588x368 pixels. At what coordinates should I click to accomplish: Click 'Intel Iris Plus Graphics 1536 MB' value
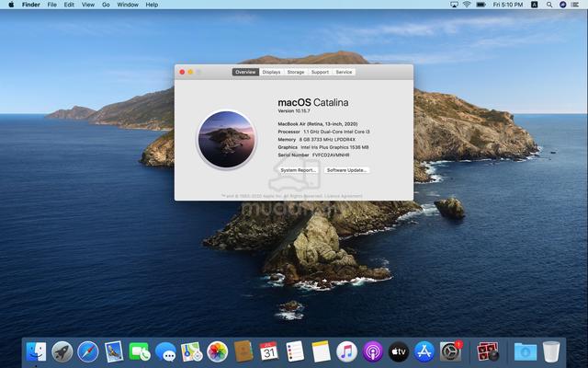334,147
